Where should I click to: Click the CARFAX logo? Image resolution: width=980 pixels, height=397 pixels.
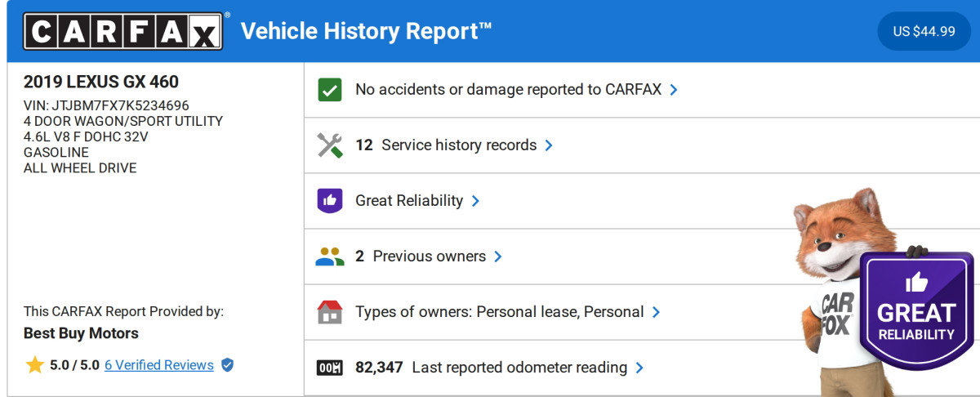click(x=122, y=31)
